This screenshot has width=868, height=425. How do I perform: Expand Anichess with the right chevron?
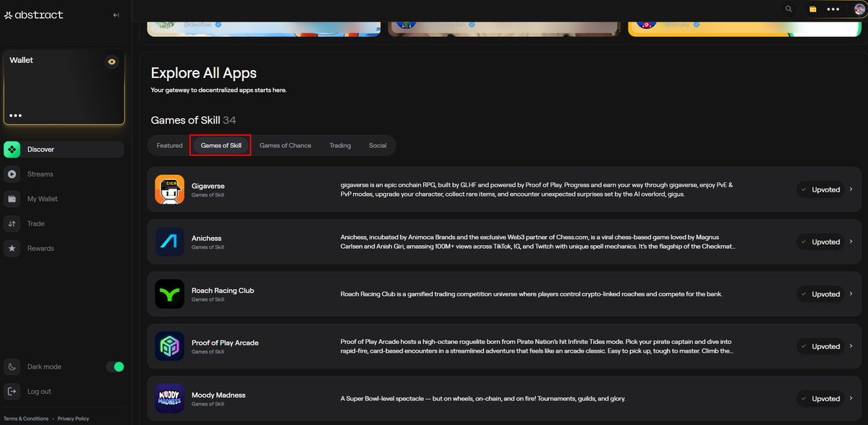[851, 241]
